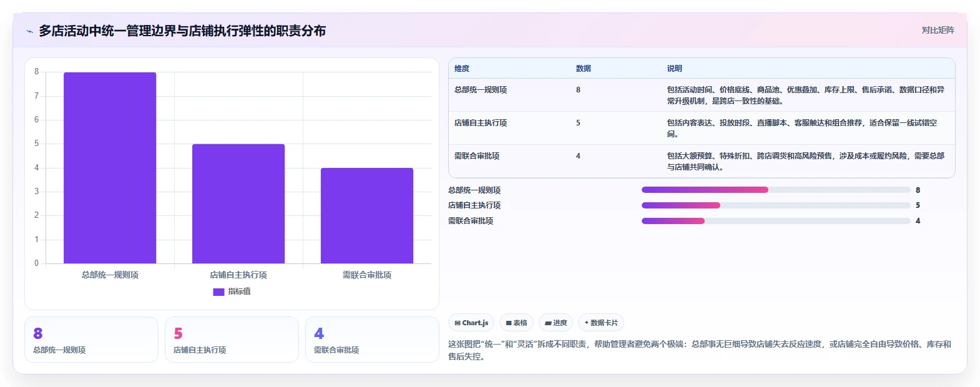
Task: Click the 维度 column header
Action: (x=462, y=69)
